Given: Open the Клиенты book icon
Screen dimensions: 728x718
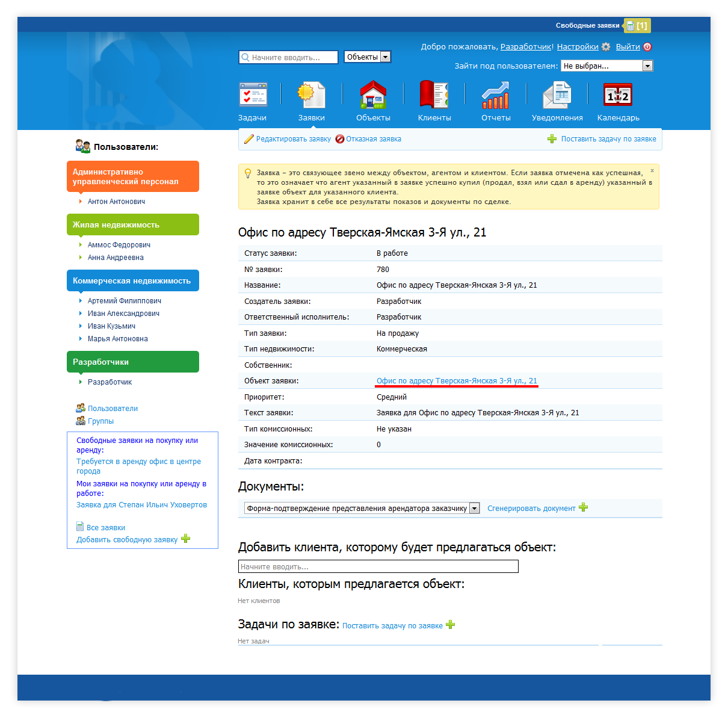Looking at the screenshot, I should [434, 95].
